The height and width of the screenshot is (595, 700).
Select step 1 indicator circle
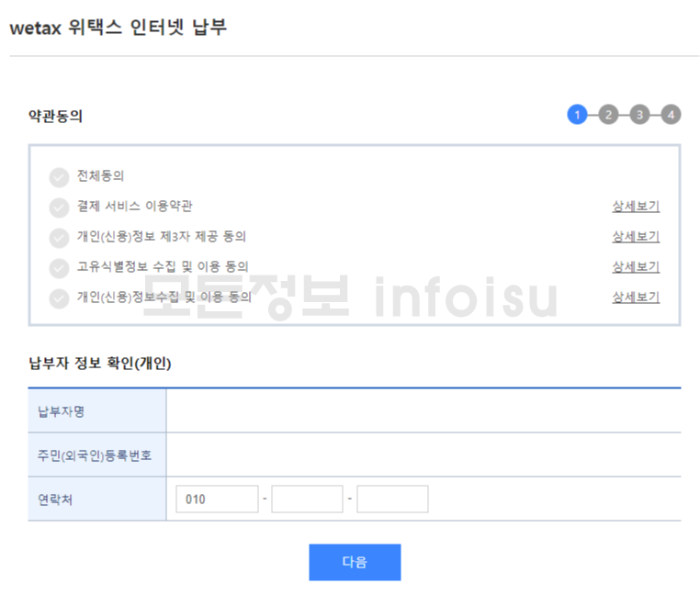point(577,115)
